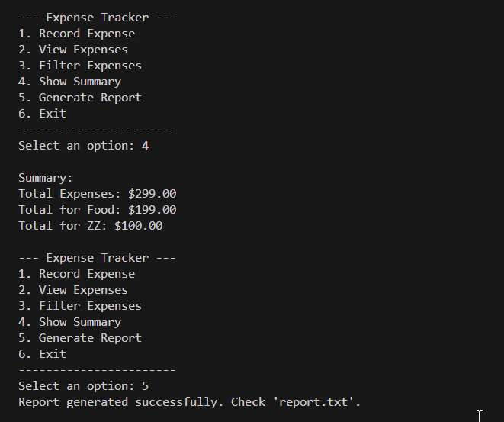Click "5. Generate Report" above the summary

(80, 98)
